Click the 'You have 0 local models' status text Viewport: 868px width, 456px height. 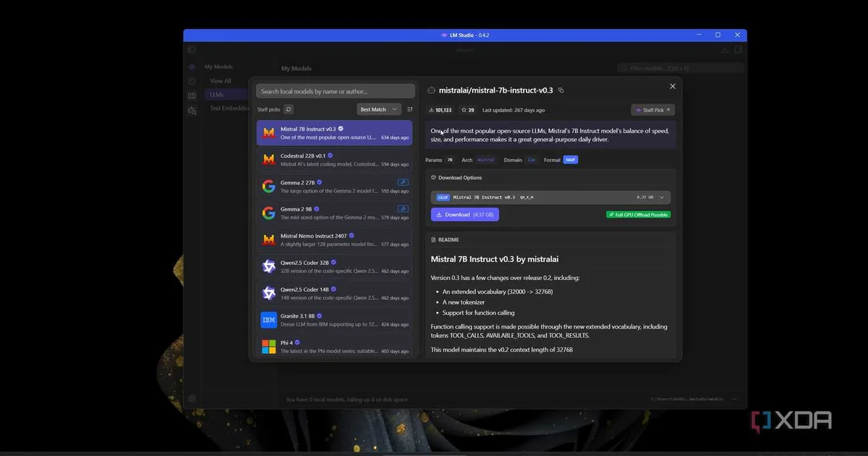click(x=346, y=399)
